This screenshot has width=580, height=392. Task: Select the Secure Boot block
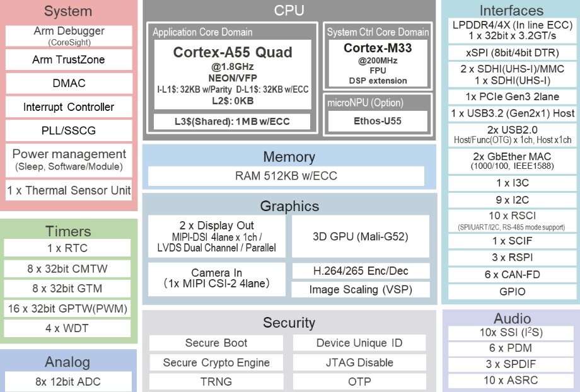216,343
